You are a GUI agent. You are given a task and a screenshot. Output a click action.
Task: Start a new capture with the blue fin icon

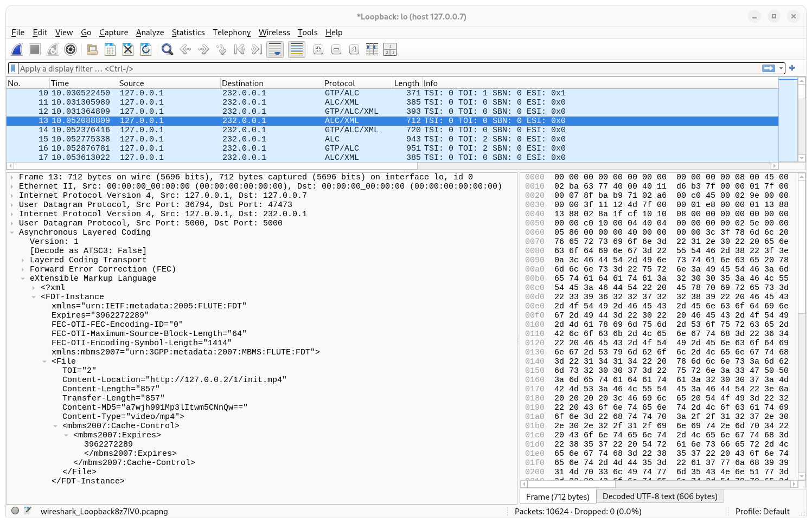click(x=16, y=49)
